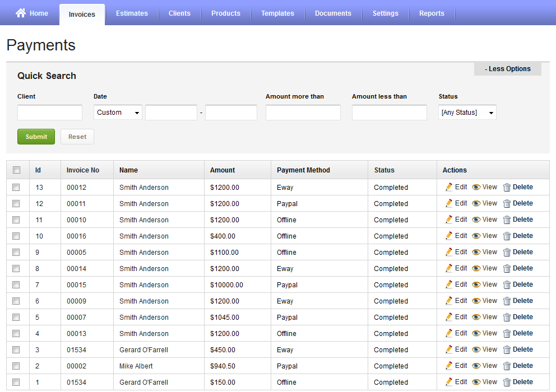Image resolution: width=556 pixels, height=392 pixels.
Task: Click the eye icon for invoice 00005 row
Action: coord(476,252)
